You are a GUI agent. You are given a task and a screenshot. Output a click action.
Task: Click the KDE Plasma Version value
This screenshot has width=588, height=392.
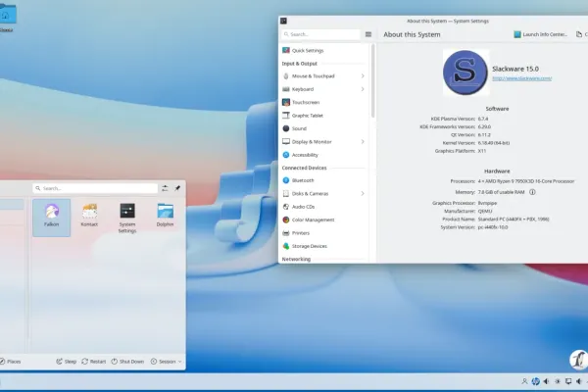point(483,119)
